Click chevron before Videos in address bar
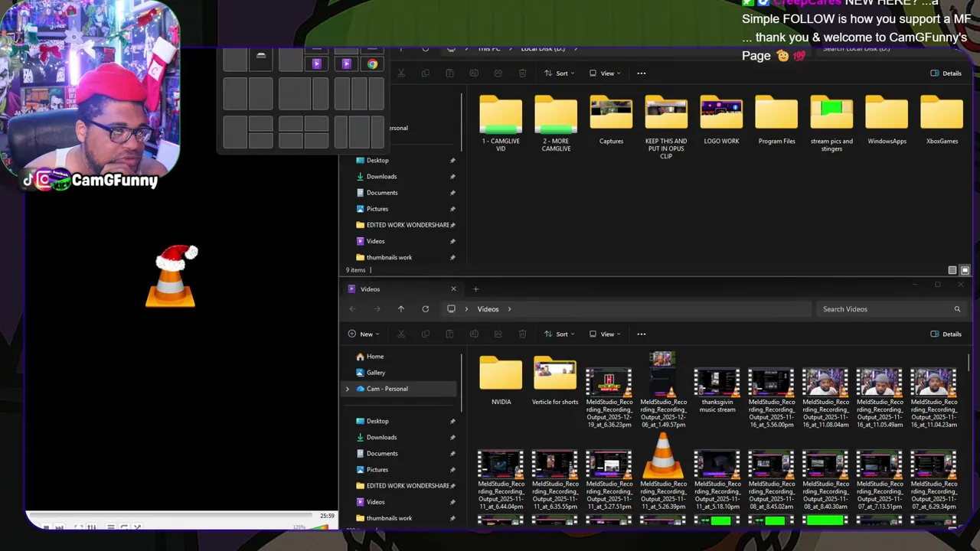This screenshot has width=980, height=551. pos(468,309)
